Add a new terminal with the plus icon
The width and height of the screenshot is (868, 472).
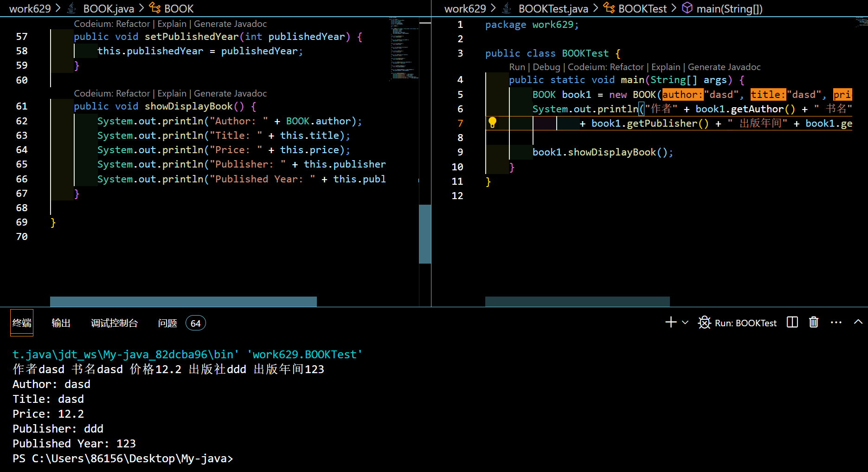[x=671, y=323]
